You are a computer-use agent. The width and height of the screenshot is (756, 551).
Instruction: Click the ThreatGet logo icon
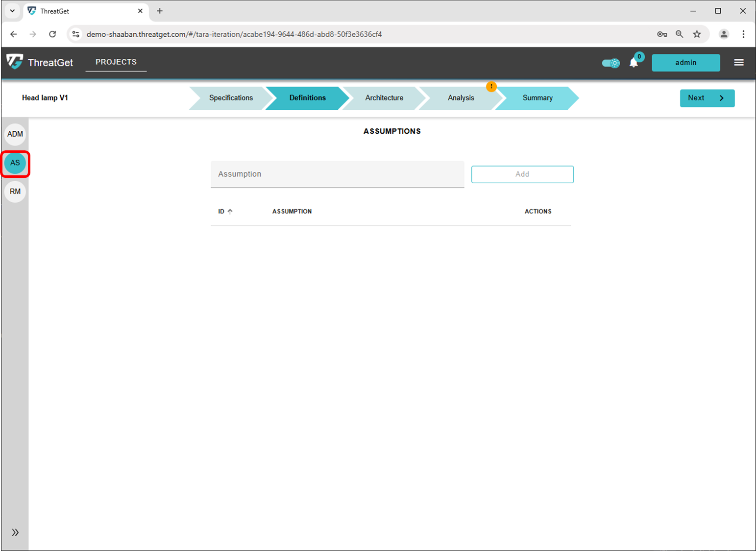(x=15, y=62)
